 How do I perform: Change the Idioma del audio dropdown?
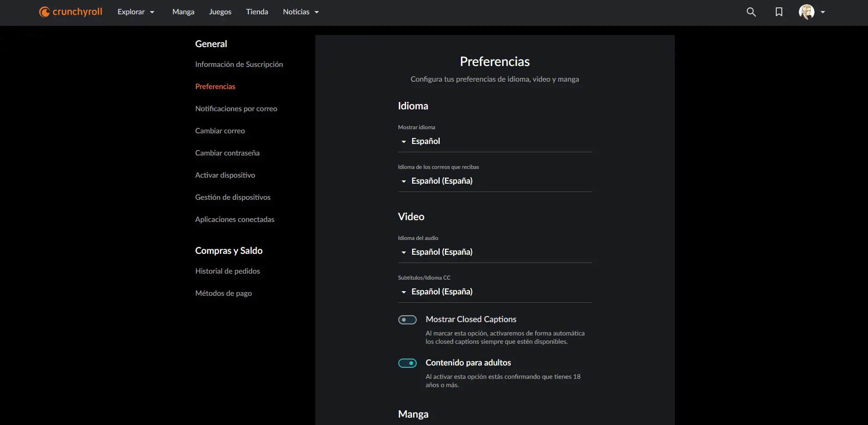495,252
